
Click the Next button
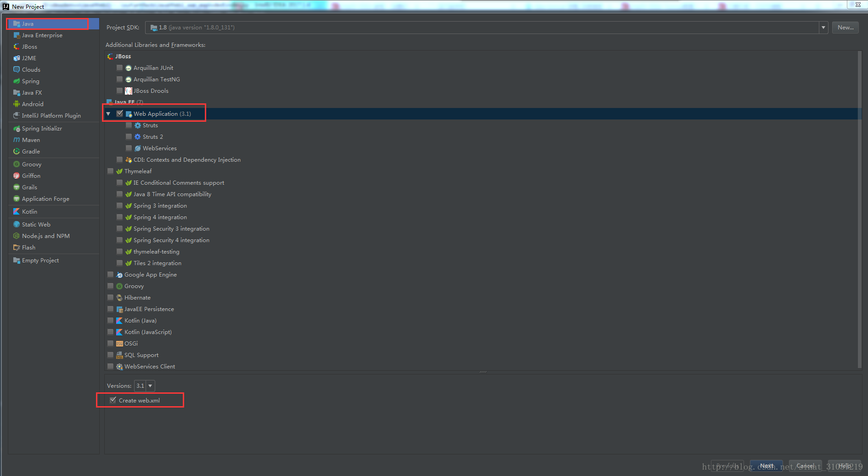pos(767,465)
